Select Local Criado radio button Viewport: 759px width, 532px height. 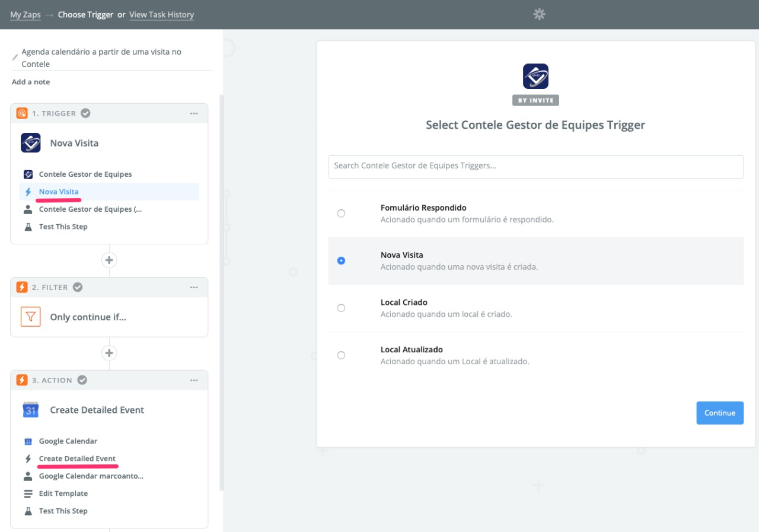(x=341, y=308)
